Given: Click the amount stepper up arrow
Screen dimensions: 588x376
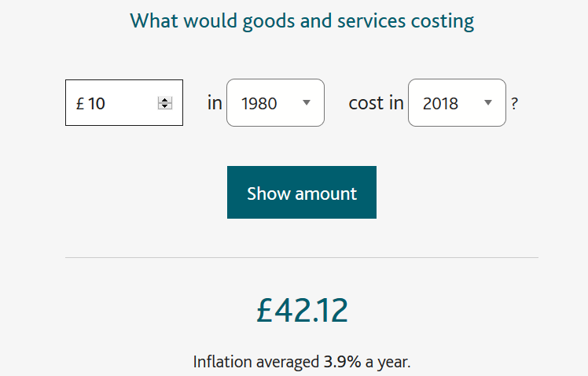Looking at the screenshot, I should tap(165, 99).
